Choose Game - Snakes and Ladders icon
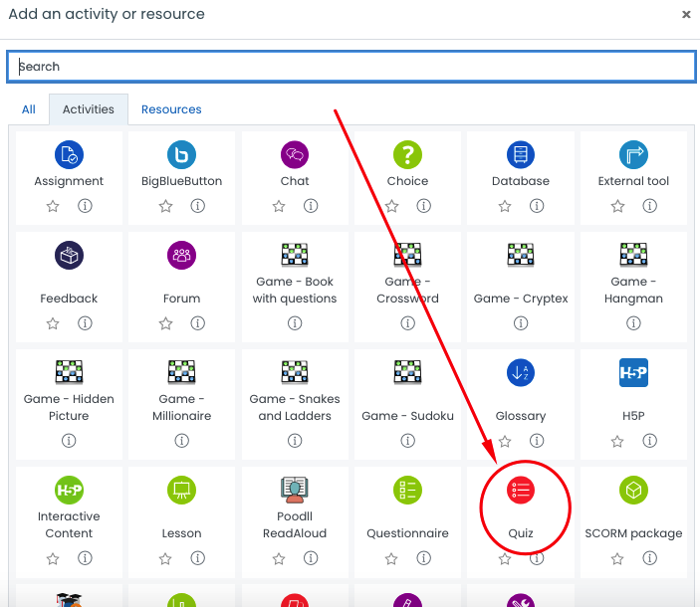 pos(295,372)
